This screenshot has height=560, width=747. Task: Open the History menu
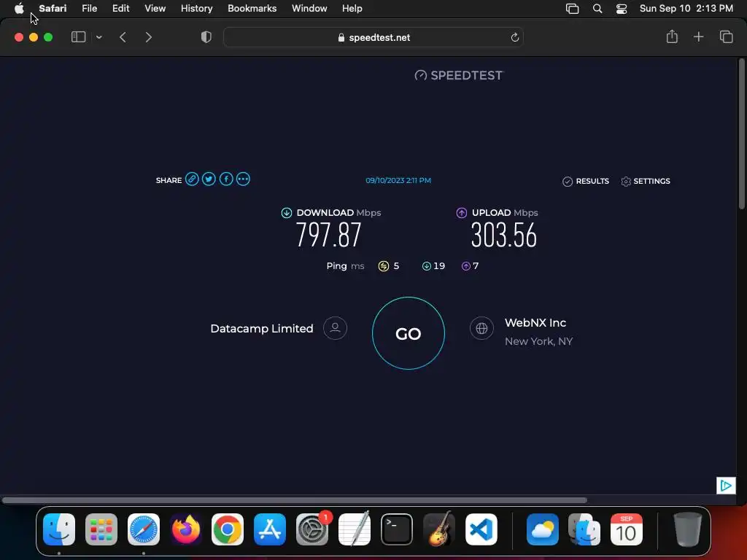pos(196,8)
